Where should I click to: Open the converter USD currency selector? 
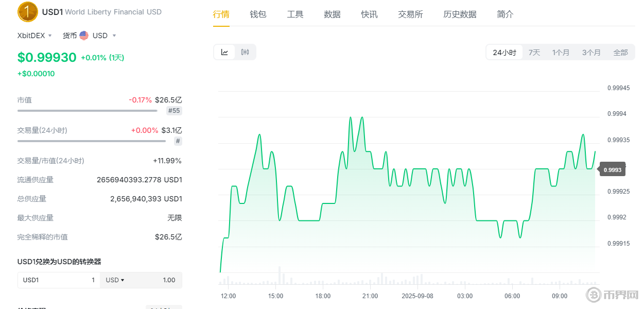click(115, 280)
